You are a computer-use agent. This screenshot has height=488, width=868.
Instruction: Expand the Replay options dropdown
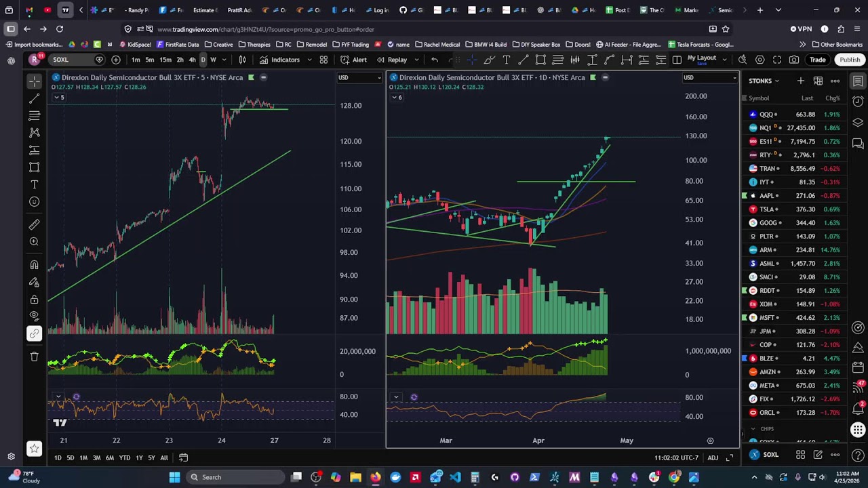(416, 60)
